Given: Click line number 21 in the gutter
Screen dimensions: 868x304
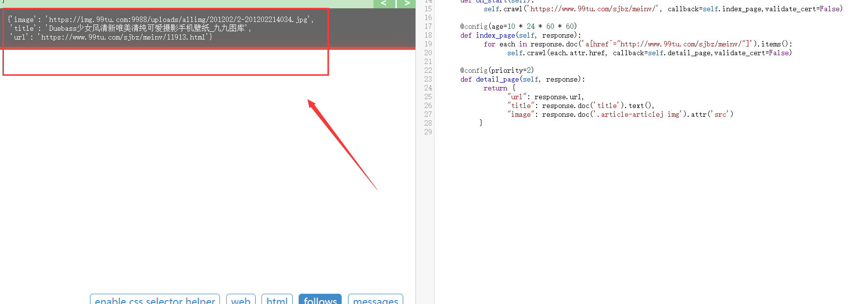Looking at the screenshot, I should 428,62.
